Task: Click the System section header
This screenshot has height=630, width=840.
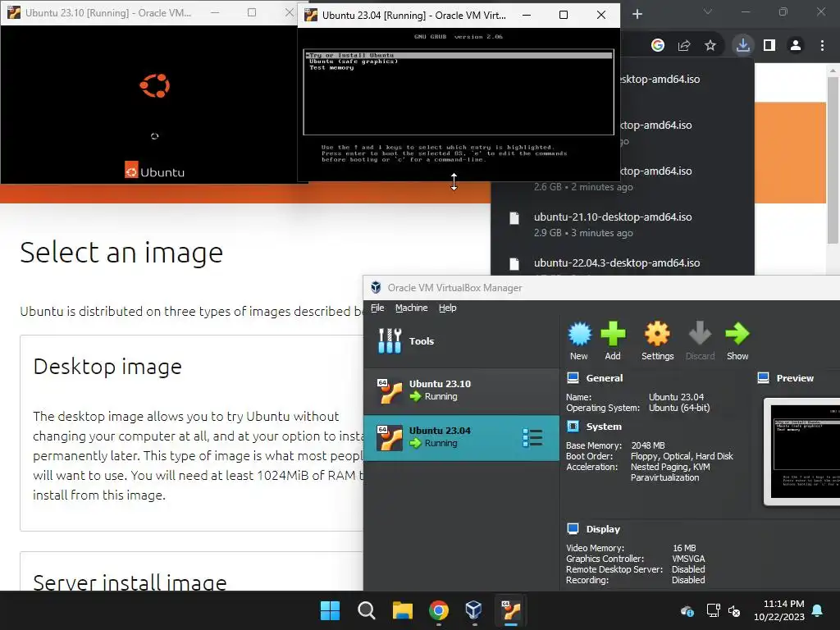Action: click(604, 427)
